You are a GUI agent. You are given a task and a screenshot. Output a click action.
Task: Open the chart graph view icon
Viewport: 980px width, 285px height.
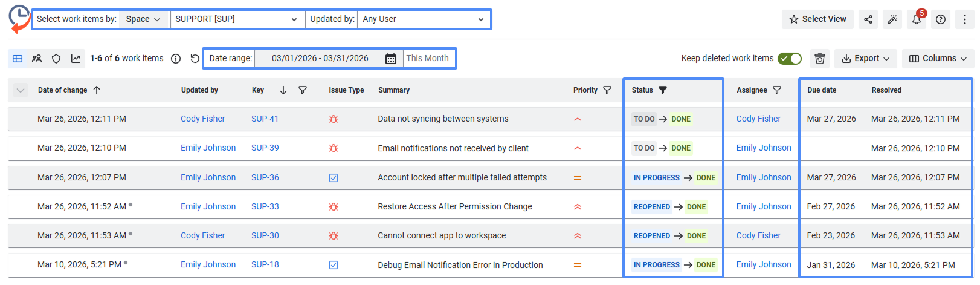click(76, 59)
